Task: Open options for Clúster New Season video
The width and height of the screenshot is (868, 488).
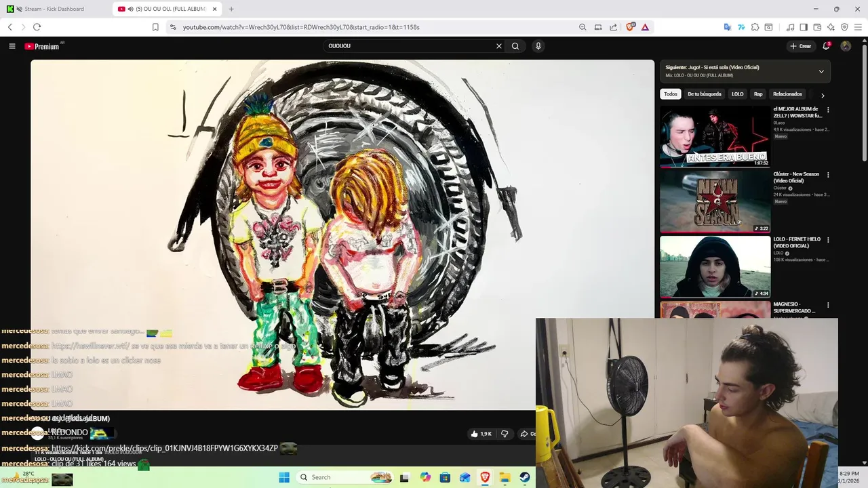Action: (827, 175)
